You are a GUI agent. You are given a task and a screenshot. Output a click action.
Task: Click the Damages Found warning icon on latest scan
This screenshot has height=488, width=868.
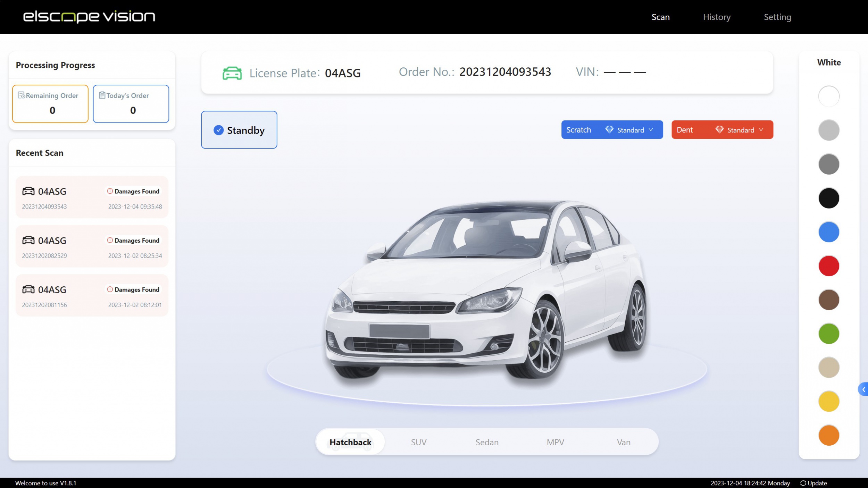(109, 191)
